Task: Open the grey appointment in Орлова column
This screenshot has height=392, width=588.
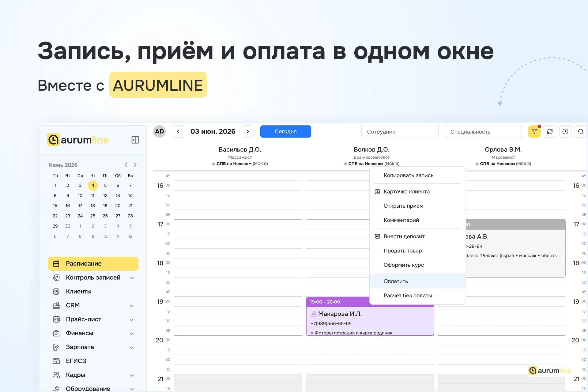Action: click(516, 248)
